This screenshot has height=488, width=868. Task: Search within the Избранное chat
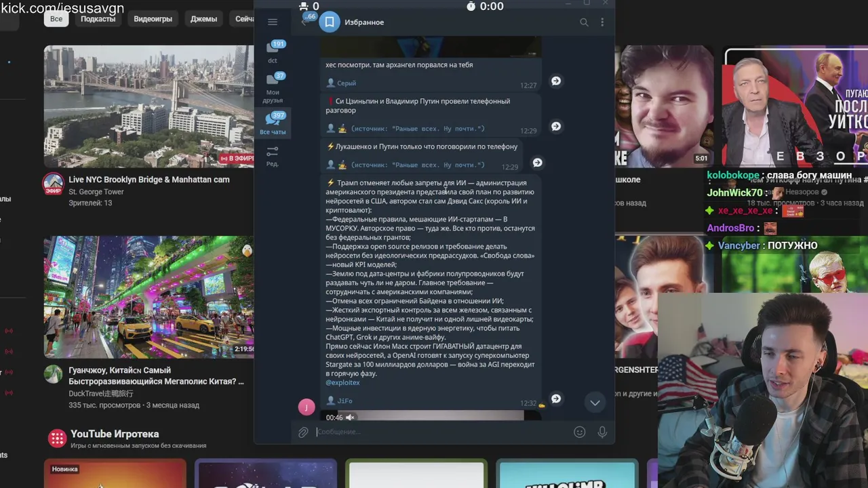tap(584, 22)
